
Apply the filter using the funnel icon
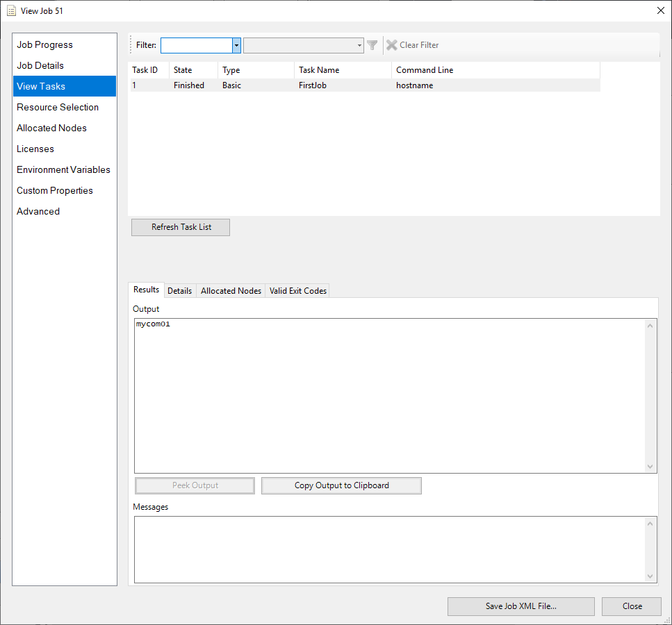[x=372, y=44]
